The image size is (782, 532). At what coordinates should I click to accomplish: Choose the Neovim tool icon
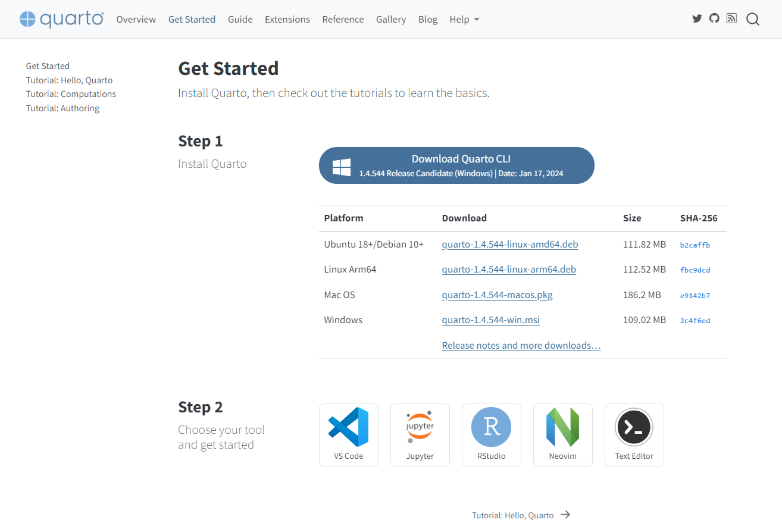pyautogui.click(x=563, y=435)
